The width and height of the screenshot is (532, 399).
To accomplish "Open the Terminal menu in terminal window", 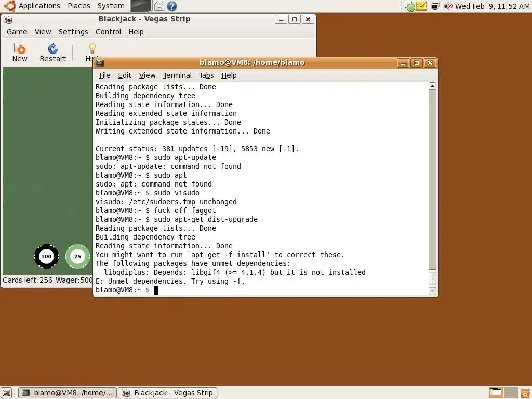I will (x=177, y=75).
